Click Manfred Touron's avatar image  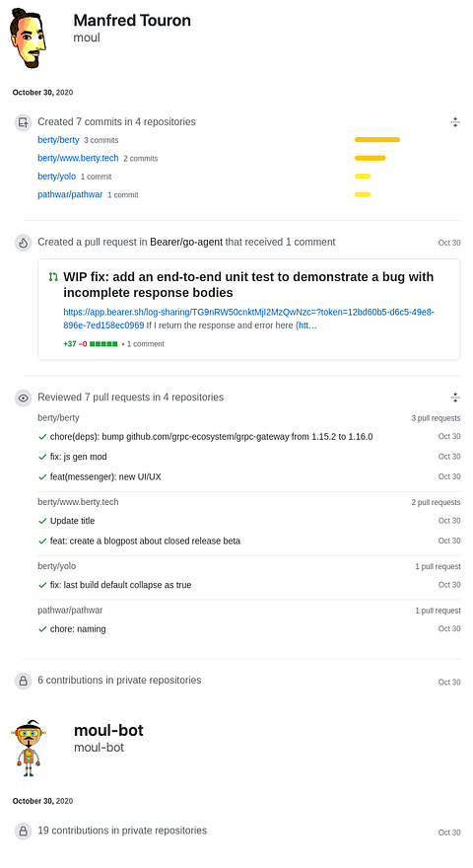click(28, 38)
